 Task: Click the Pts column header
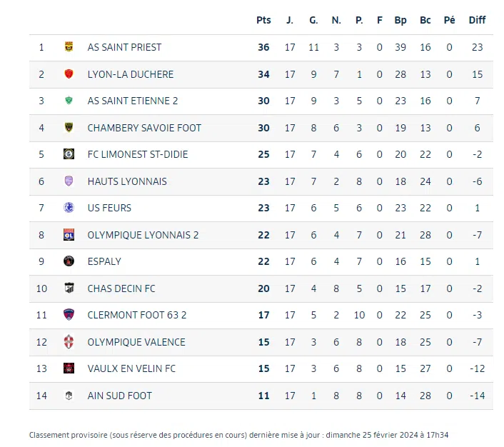[263, 20]
